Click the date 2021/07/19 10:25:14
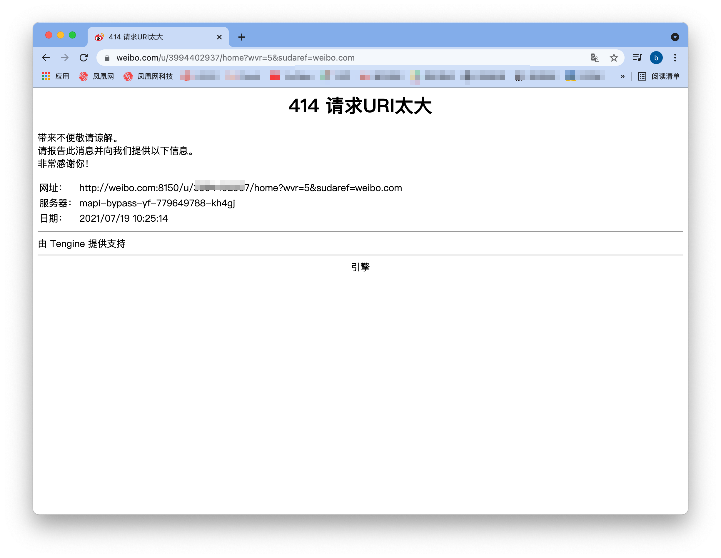Image resolution: width=721 pixels, height=558 pixels. (123, 219)
